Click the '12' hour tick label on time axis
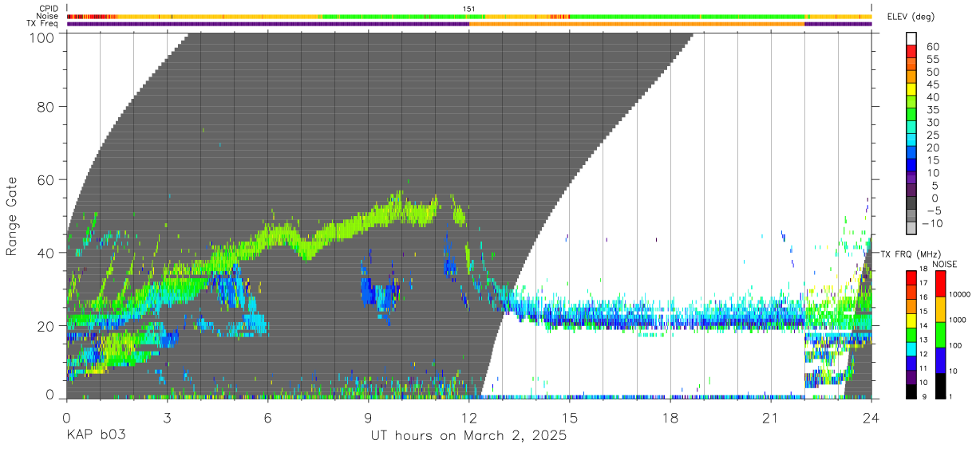Viewport: 980px width, 452px height. tap(468, 418)
